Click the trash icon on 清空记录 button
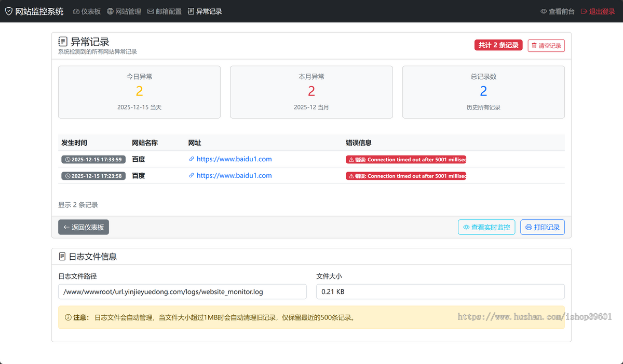This screenshot has height=364, width=623. click(535, 46)
